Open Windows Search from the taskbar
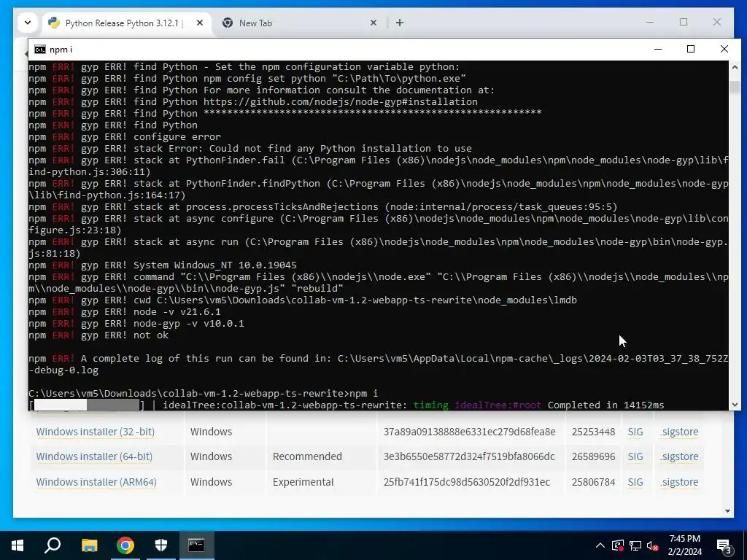This screenshot has height=560, width=747. pos(53,545)
